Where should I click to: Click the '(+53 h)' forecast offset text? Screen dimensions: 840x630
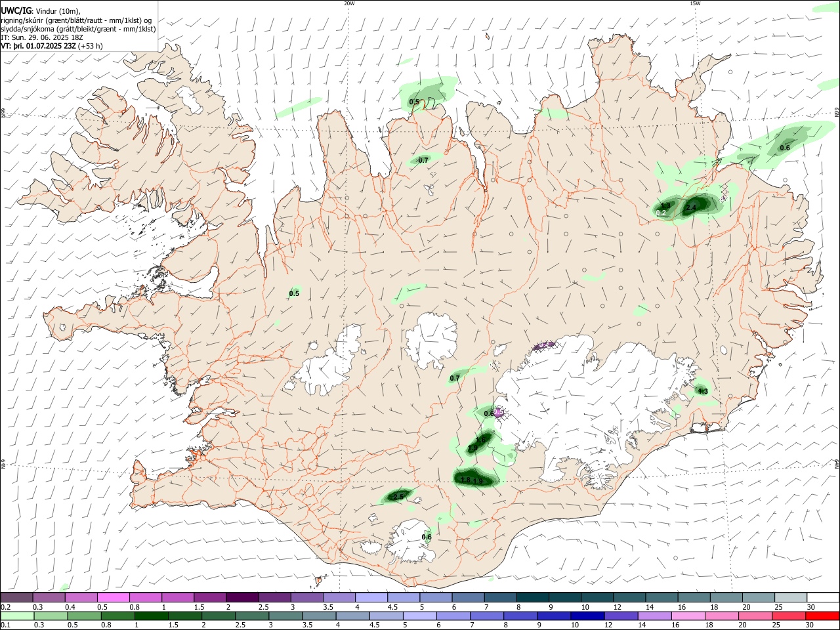91,46
